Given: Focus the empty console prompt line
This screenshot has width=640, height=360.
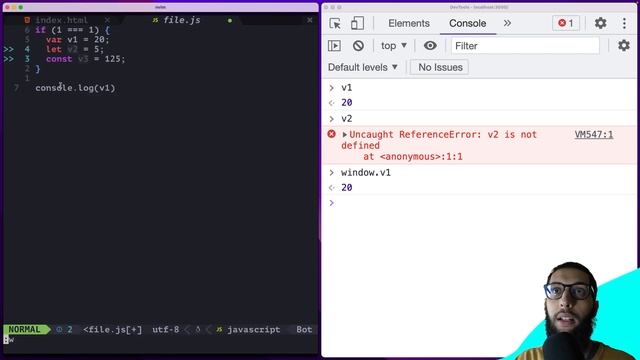Looking at the screenshot, I should [x=480, y=203].
